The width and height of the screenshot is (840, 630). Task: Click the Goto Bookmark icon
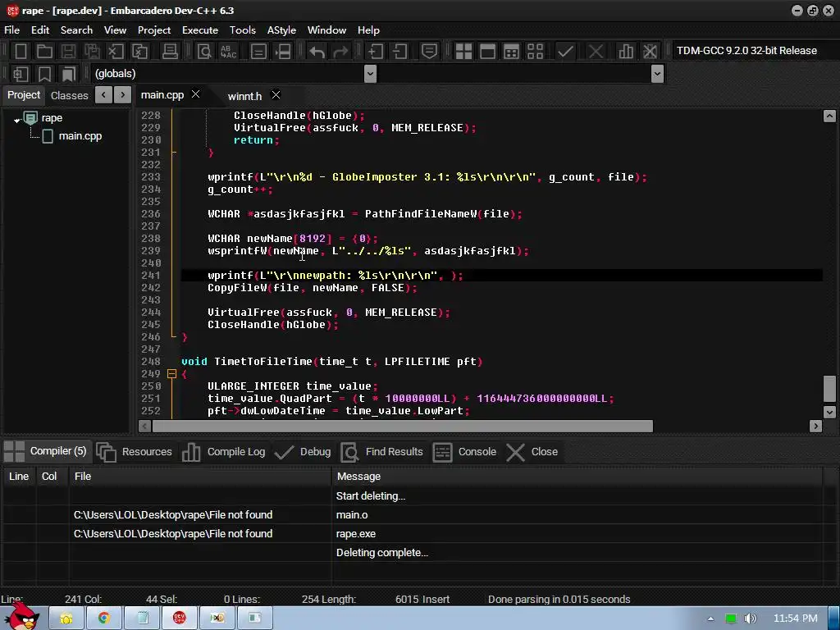point(69,74)
